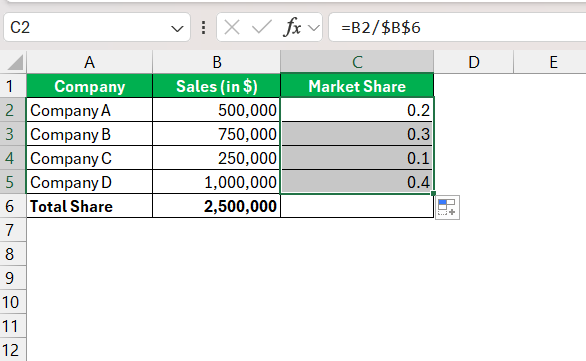
Task: Click the Company header cell
Action: point(90,86)
